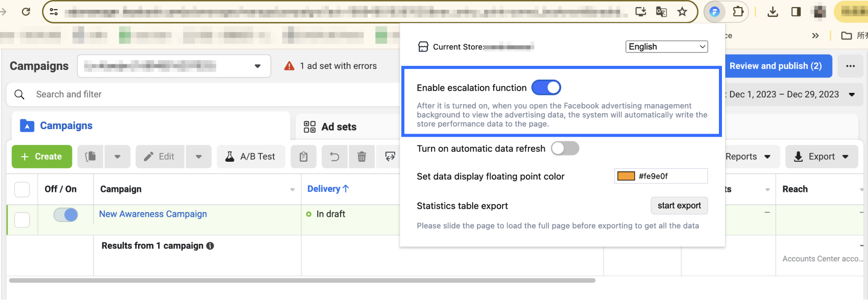The image size is (868, 300).
Task: Open the English language dropdown
Action: [666, 47]
